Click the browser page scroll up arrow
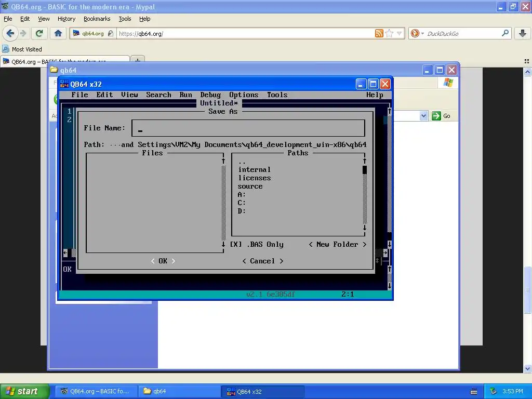Image resolution: width=532 pixels, height=399 pixels. [x=528, y=72]
